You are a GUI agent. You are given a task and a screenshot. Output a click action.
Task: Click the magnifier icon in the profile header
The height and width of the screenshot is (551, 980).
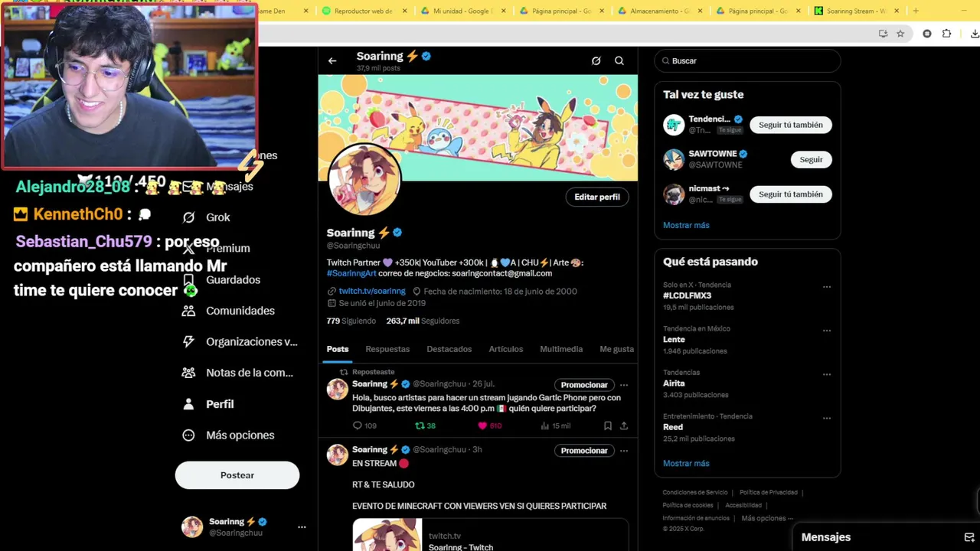(x=619, y=60)
